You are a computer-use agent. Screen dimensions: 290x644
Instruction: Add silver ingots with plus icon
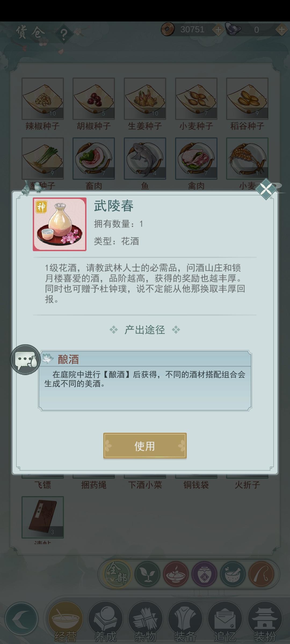(281, 30)
